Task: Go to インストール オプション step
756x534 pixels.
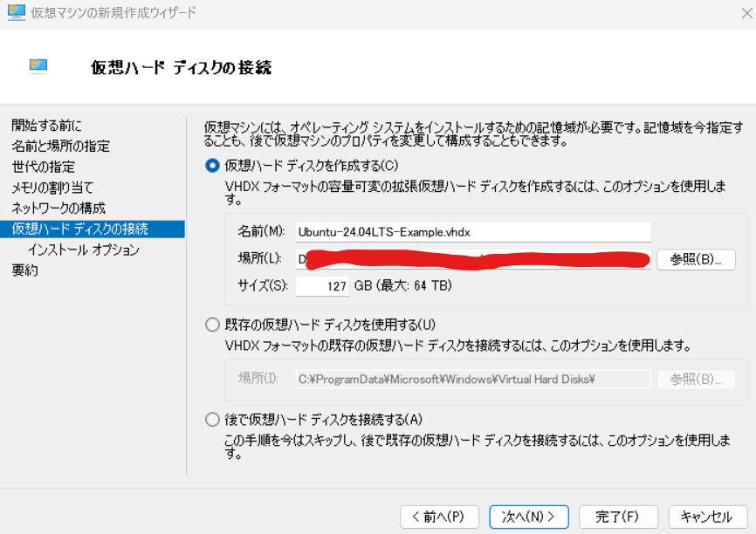Action: 84,250
